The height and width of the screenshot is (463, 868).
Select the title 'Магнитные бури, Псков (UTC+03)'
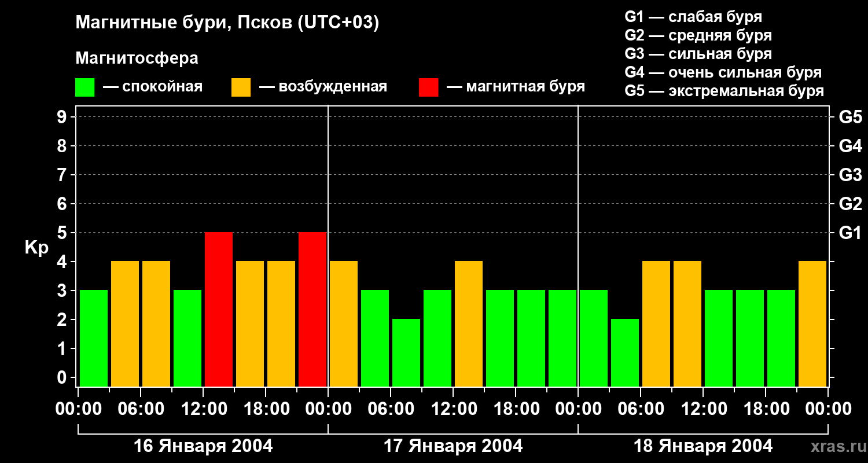(x=227, y=23)
